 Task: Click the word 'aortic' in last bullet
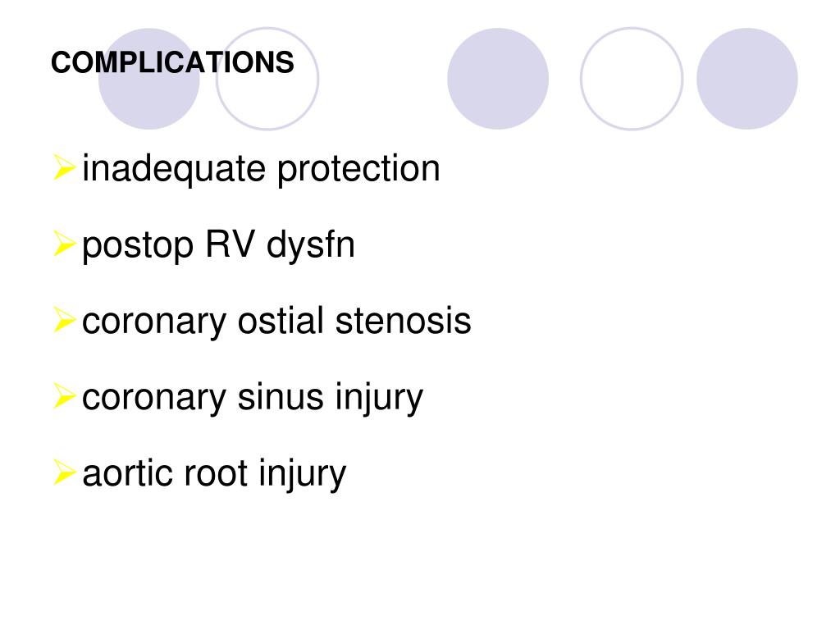[x=127, y=474]
